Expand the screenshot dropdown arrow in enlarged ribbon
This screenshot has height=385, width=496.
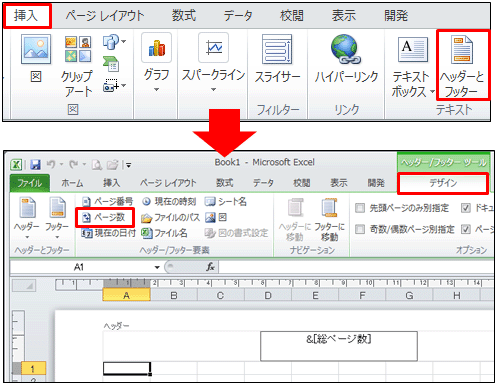pos(124,86)
